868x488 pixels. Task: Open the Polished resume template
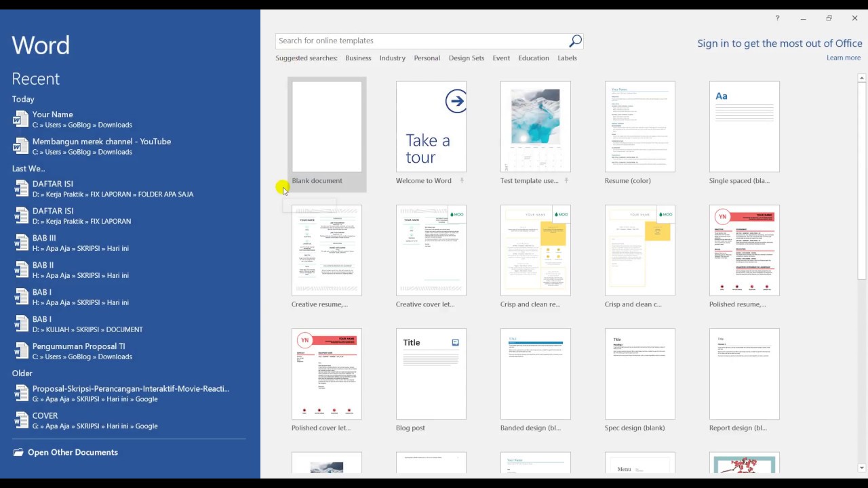click(745, 250)
